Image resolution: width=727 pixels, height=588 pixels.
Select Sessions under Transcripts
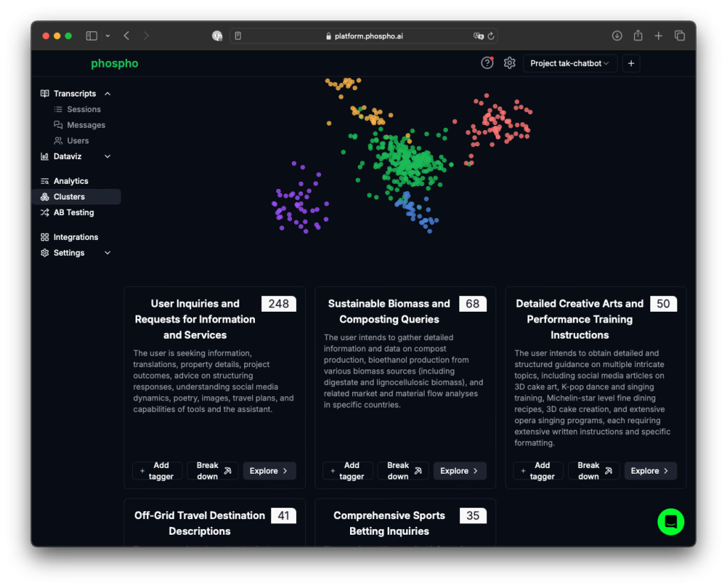pos(82,109)
